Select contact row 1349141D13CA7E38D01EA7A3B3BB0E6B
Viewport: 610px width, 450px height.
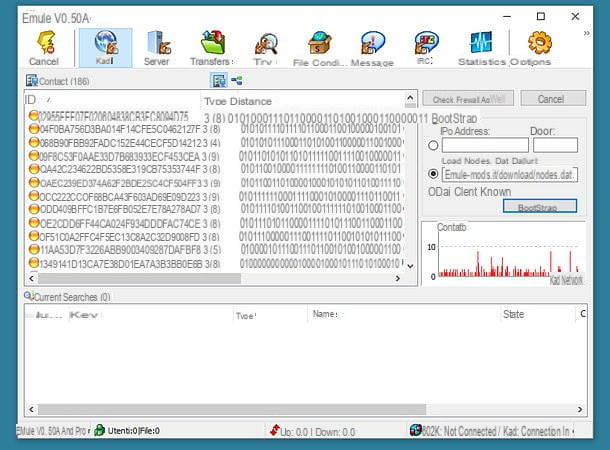pos(216,264)
